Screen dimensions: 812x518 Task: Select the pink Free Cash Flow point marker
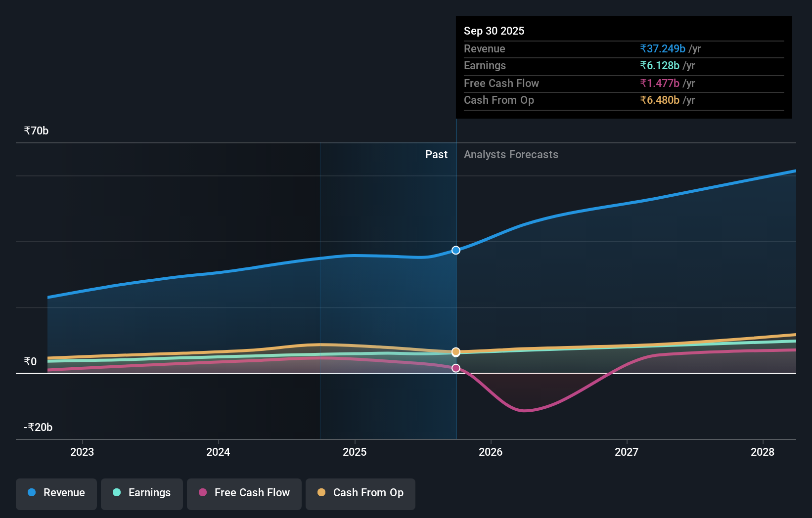pyautogui.click(x=455, y=368)
